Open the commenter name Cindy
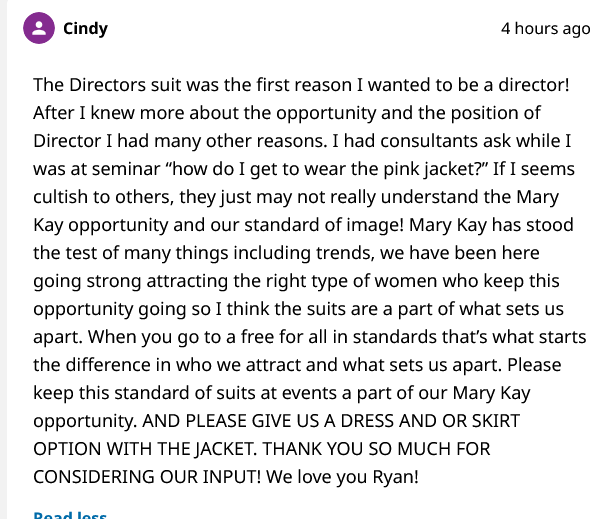This screenshot has width=606, height=519. coord(85,29)
